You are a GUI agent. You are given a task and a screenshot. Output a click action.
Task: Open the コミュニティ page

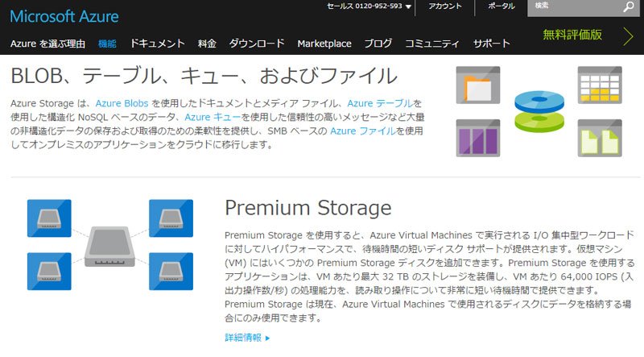point(432,44)
